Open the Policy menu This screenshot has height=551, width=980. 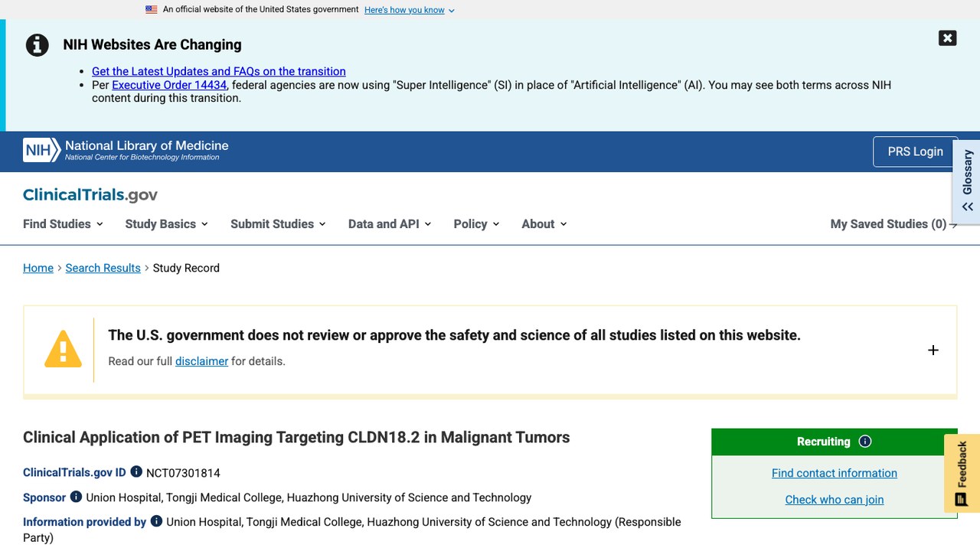476,224
